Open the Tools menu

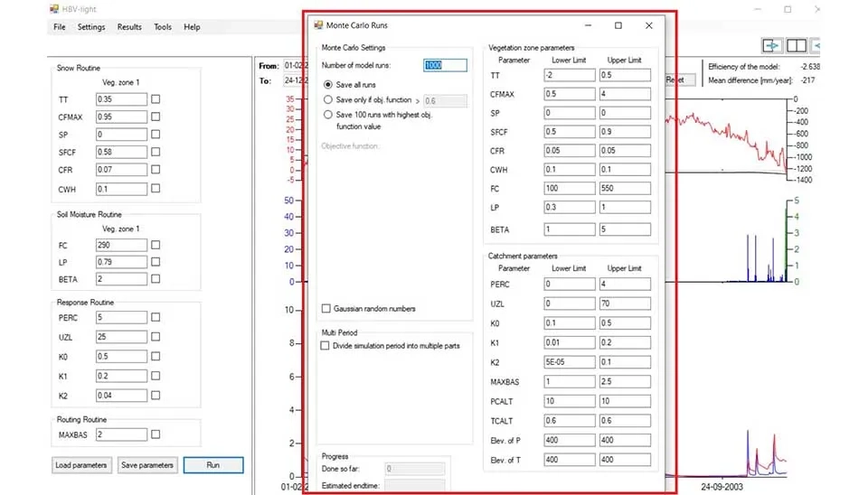[x=163, y=27]
